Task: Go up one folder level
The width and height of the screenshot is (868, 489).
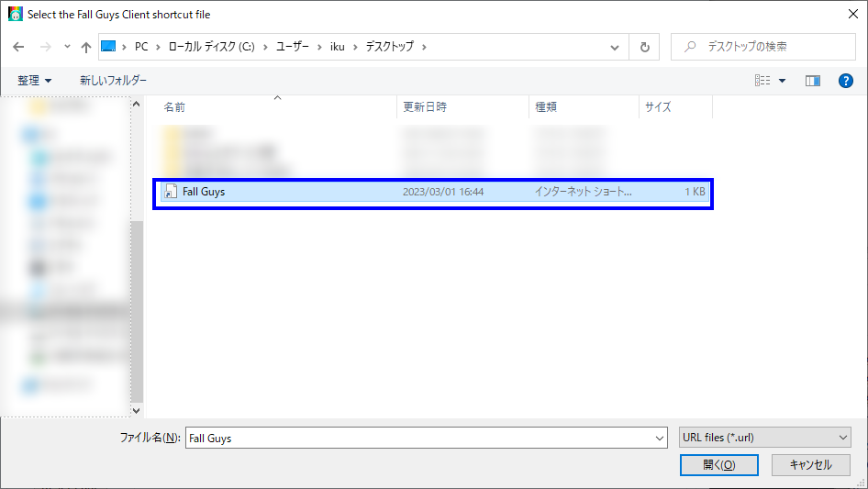Action: tap(86, 47)
